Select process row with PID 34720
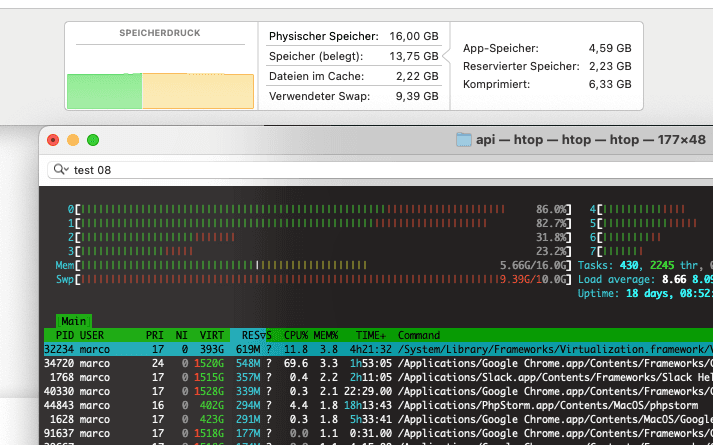The image size is (713, 445). point(378,363)
